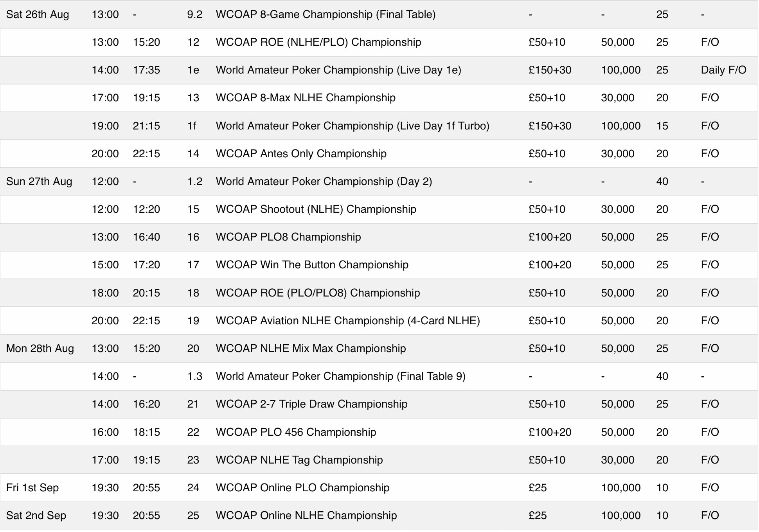Click the Live Day 1f Turbo event name

click(x=353, y=126)
